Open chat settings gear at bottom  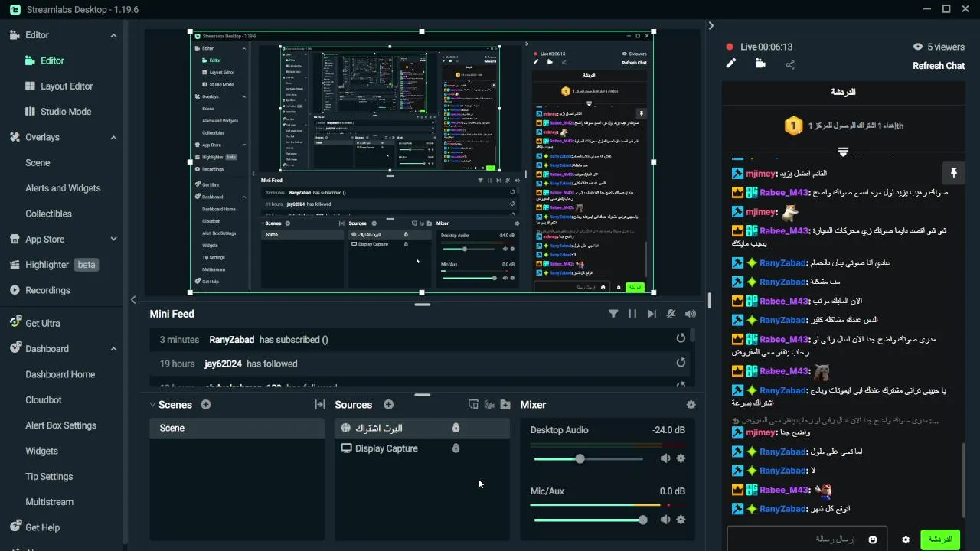click(906, 540)
